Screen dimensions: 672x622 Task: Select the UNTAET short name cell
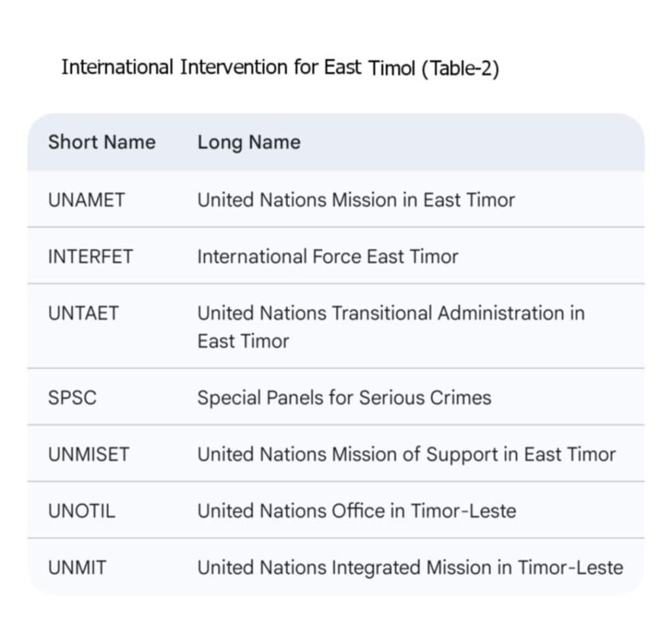point(83,313)
